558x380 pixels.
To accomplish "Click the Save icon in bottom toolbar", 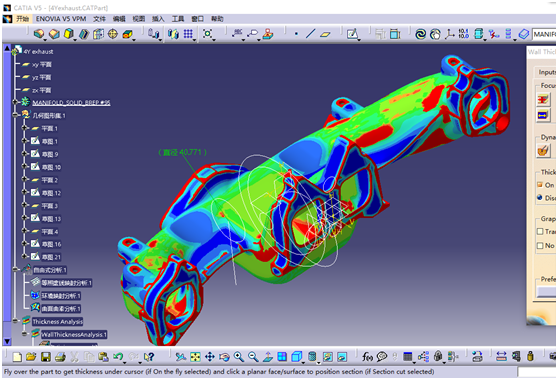I will [46, 357].
